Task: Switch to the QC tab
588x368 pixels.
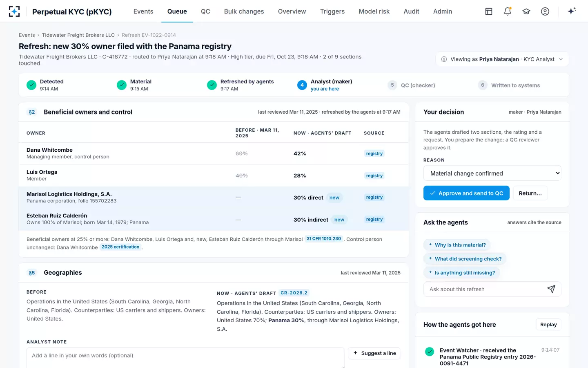Action: [205, 11]
